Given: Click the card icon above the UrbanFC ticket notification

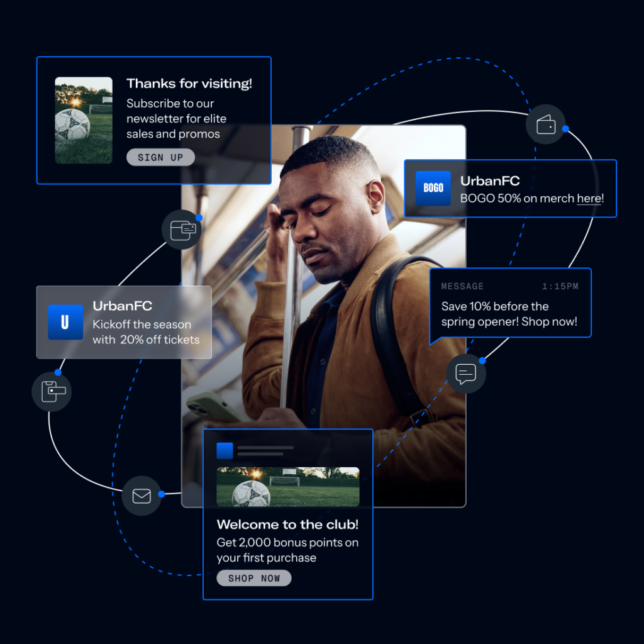Looking at the screenshot, I should [x=182, y=230].
